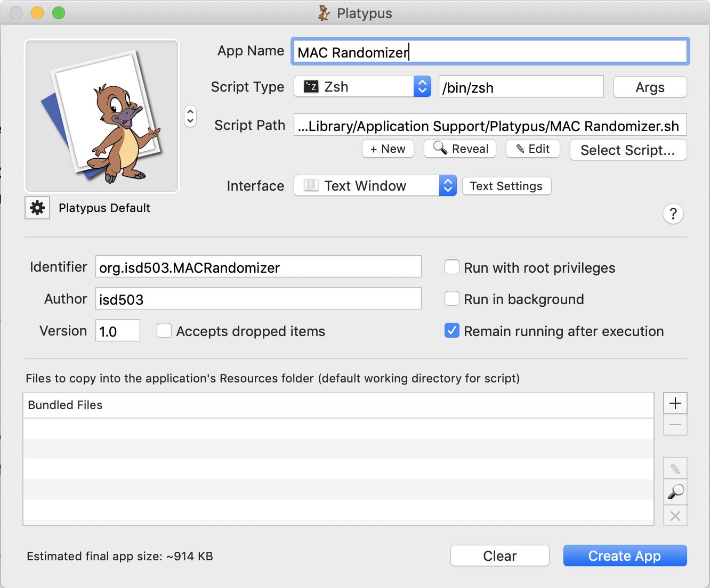
Task: Click the X clear bundled files icon
Action: pyautogui.click(x=675, y=516)
